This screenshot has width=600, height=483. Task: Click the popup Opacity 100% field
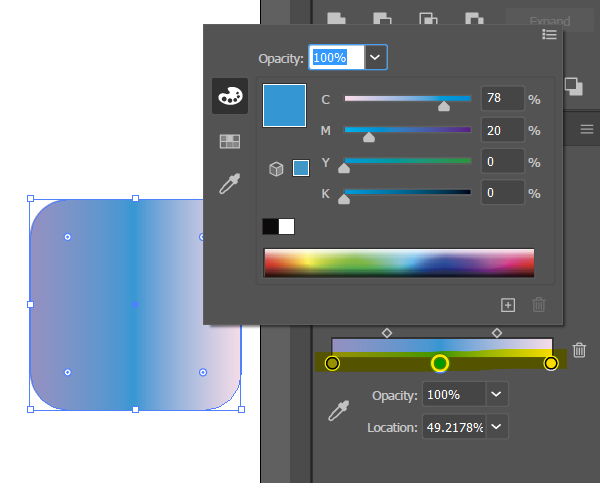pos(337,57)
